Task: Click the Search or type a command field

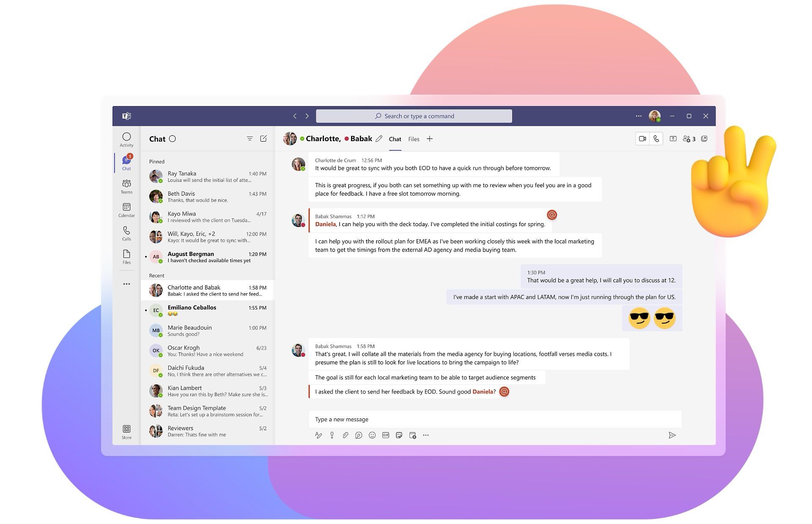Action: point(414,115)
